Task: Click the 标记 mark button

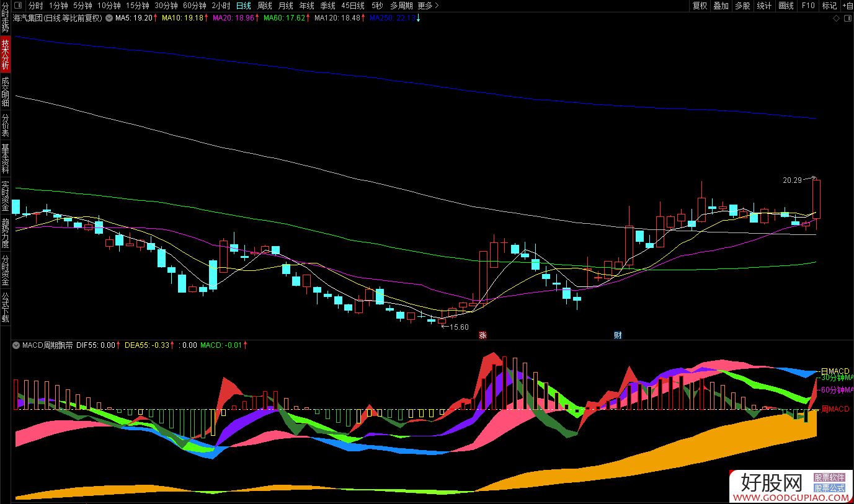Action: tap(829, 6)
